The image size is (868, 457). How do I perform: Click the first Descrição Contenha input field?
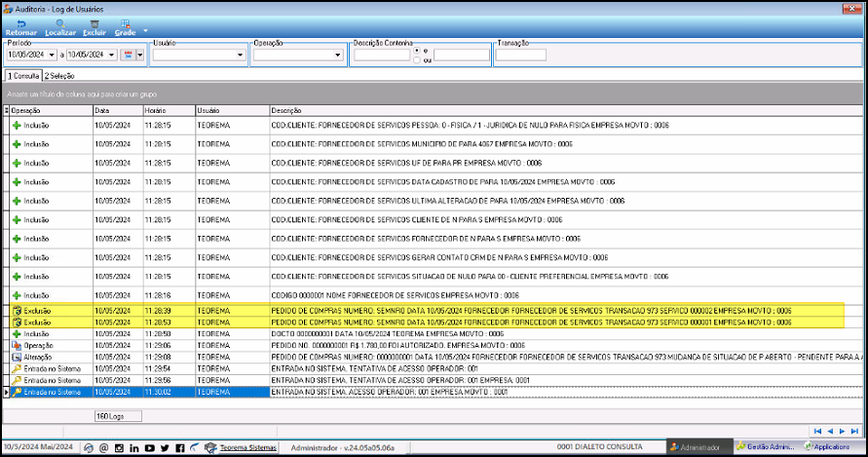[x=382, y=55]
